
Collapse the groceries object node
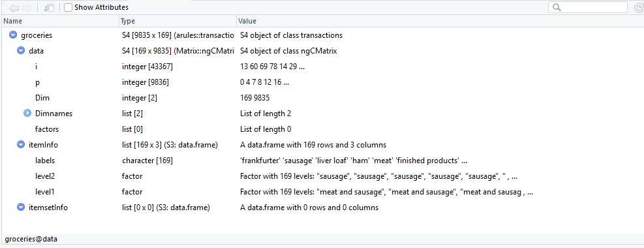13,35
